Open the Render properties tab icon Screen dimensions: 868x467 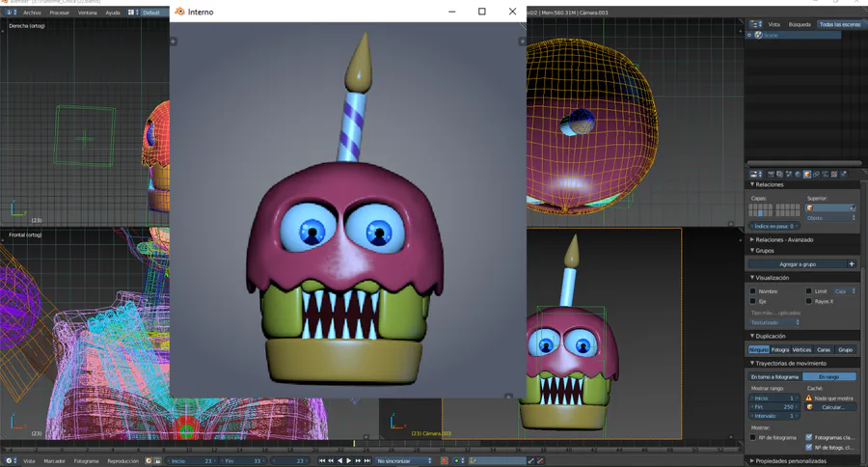(x=772, y=174)
